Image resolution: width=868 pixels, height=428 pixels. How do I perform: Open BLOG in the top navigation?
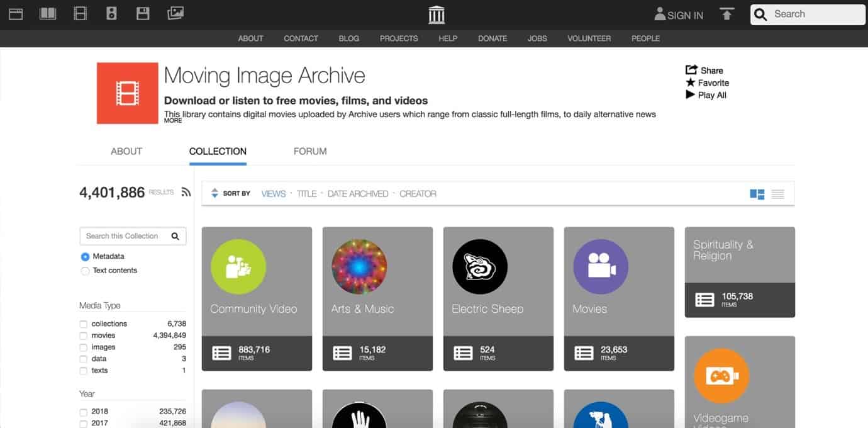(349, 38)
